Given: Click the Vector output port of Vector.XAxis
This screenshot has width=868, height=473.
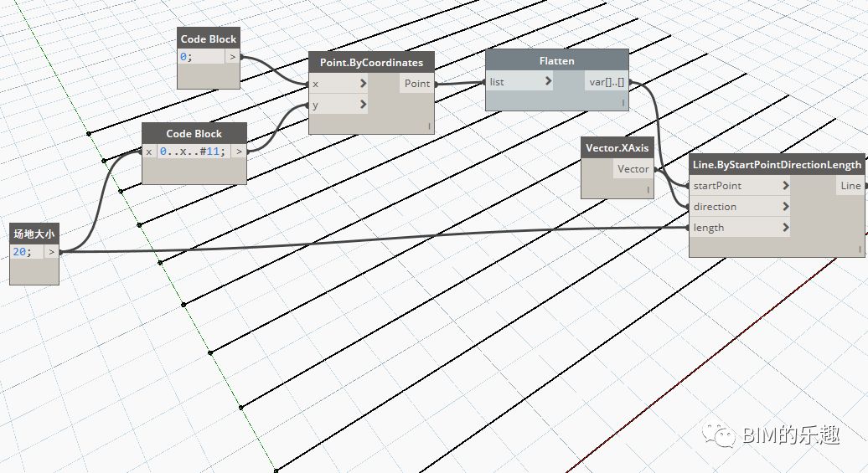Looking at the screenshot, I should pos(633,169).
